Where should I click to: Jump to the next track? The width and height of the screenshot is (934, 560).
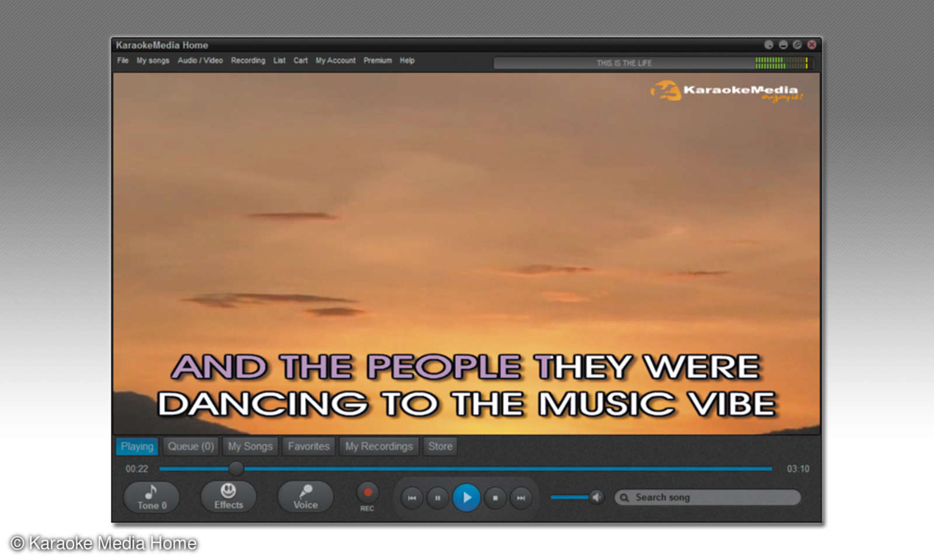521,498
